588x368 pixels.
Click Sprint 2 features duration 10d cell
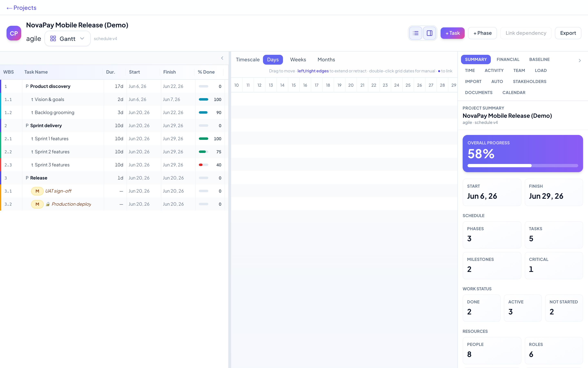(x=115, y=152)
